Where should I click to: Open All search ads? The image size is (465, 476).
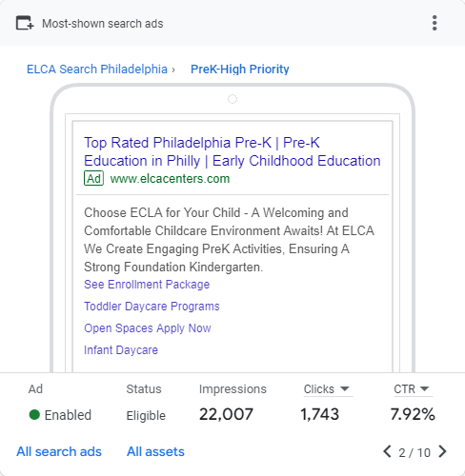[59, 451]
